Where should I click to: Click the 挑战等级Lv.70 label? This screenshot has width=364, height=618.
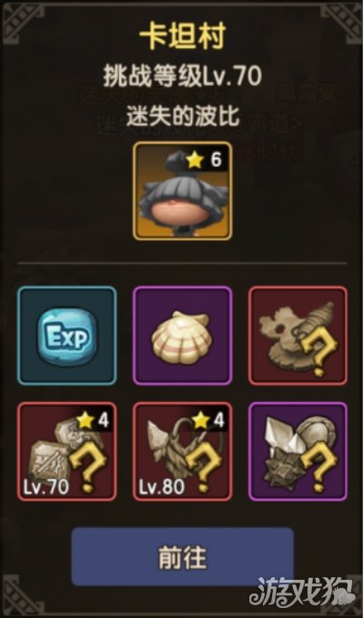coord(182,76)
